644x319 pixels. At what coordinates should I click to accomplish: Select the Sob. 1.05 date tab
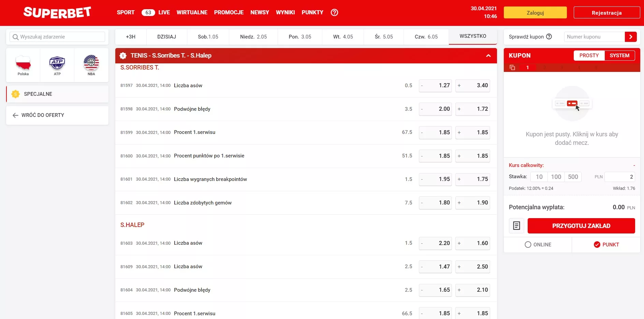pyautogui.click(x=208, y=37)
